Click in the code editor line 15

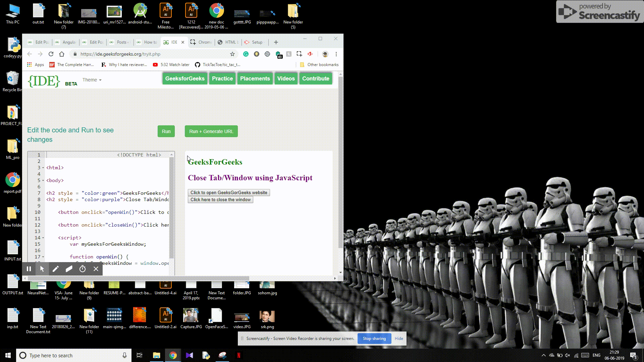[x=107, y=244]
